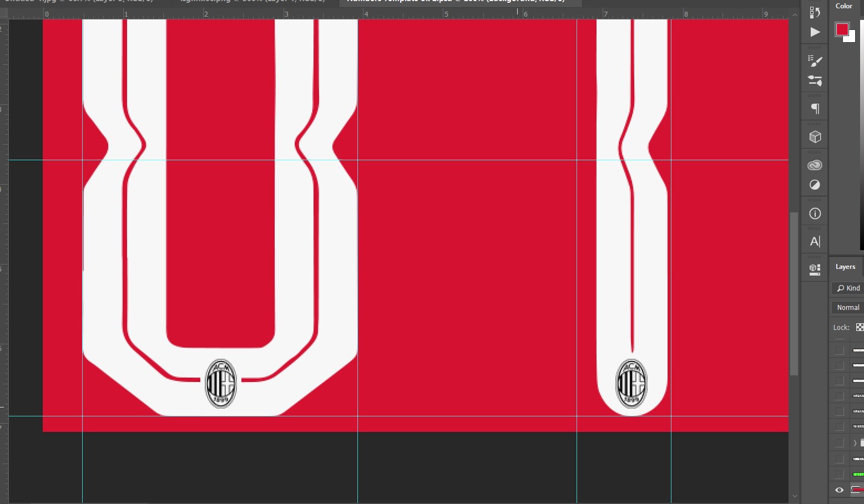Show the Background layer's eye toggle
Viewport: 864px width, 504px height.
pos(840,490)
